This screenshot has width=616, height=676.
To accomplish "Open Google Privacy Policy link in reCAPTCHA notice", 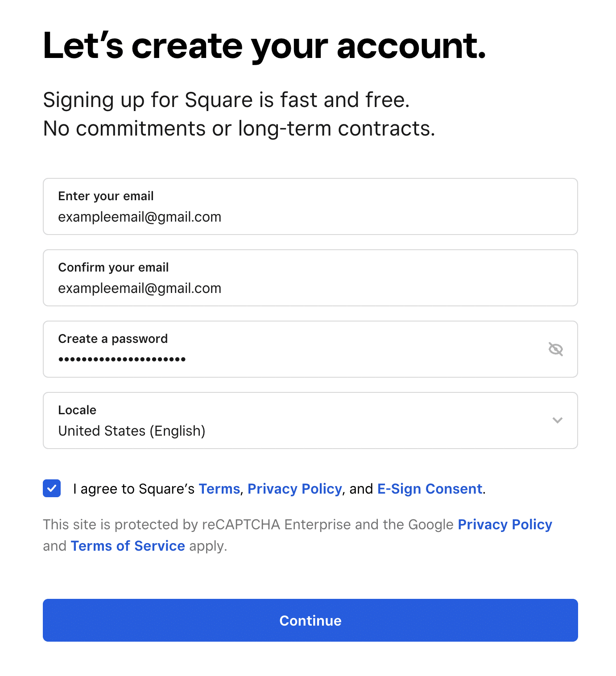I will [504, 524].
